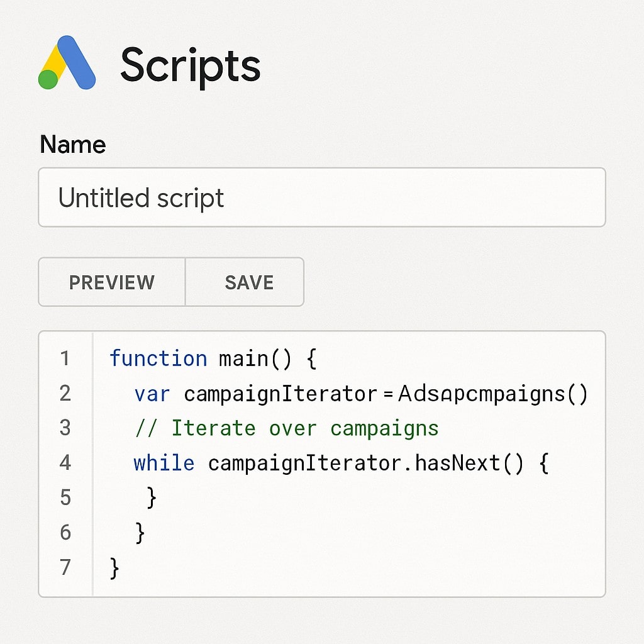Click the 'var' keyword on line 2

[152, 395]
